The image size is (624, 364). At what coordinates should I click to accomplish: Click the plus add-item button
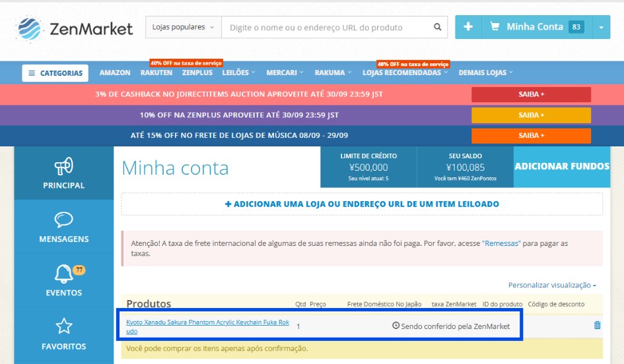pyautogui.click(x=468, y=26)
